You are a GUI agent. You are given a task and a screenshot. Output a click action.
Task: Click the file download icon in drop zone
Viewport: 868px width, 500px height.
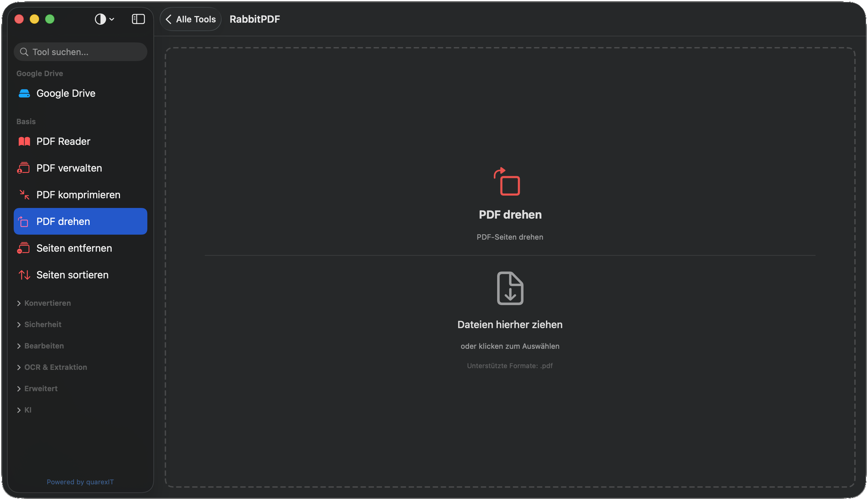[510, 288]
